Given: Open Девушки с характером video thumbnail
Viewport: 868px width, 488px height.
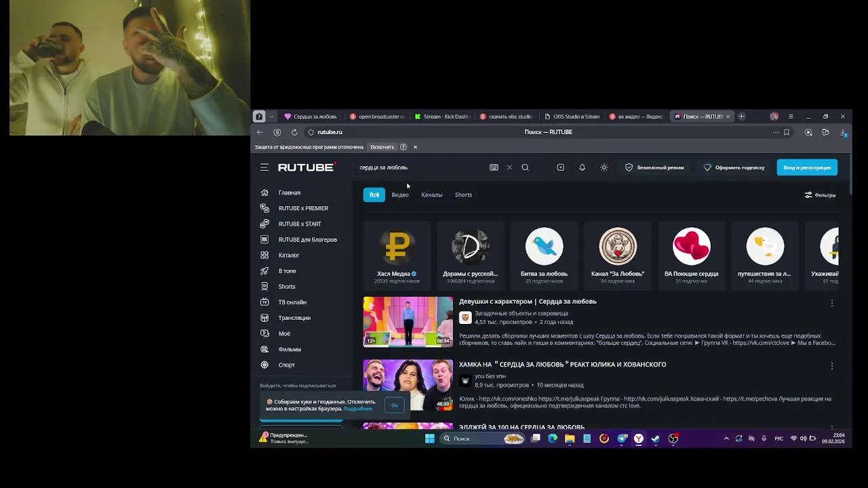Looking at the screenshot, I should pyautogui.click(x=408, y=321).
